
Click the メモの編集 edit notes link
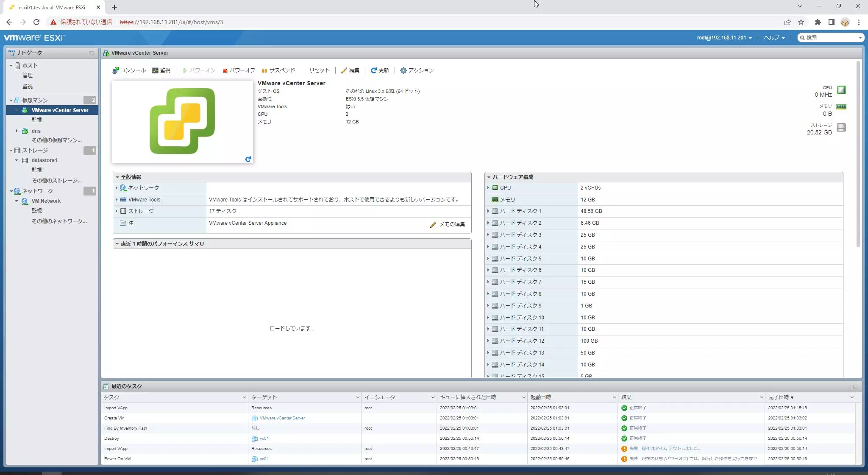(x=448, y=224)
